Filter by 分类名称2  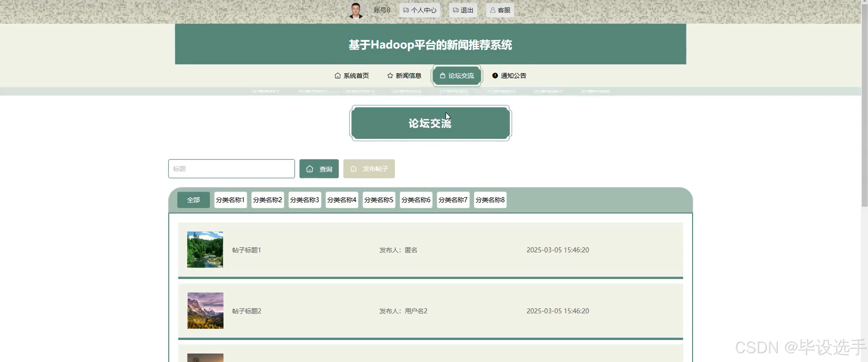coord(268,200)
